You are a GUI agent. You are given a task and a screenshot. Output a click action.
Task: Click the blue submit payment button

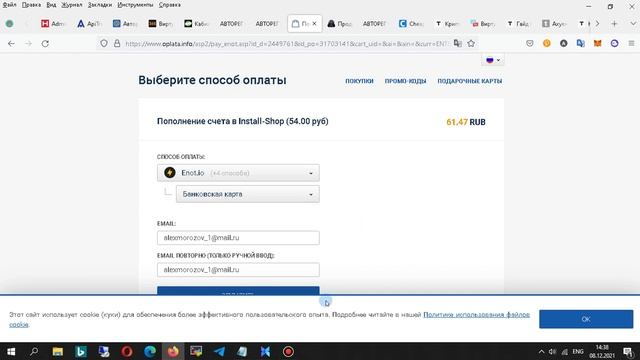point(238,291)
